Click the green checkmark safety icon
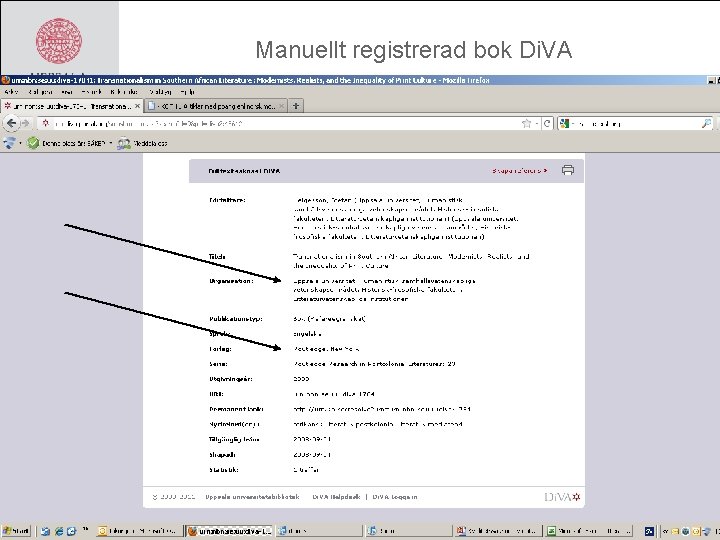The image size is (720, 540). [x=33, y=143]
